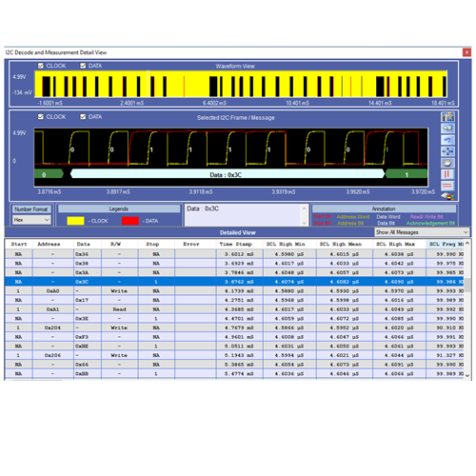Screen dimensions: 476x476
Task: Select the hand pan tool
Action: [447, 163]
